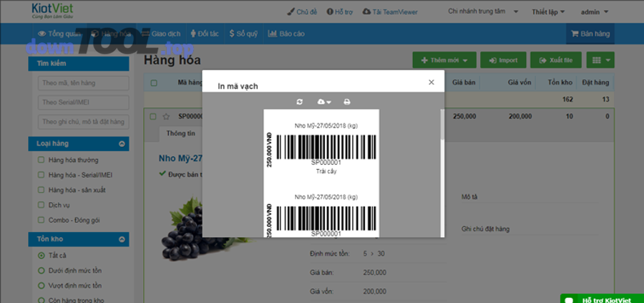Click the Import button
Image resolution: width=644 pixels, height=303 pixels.
503,60
